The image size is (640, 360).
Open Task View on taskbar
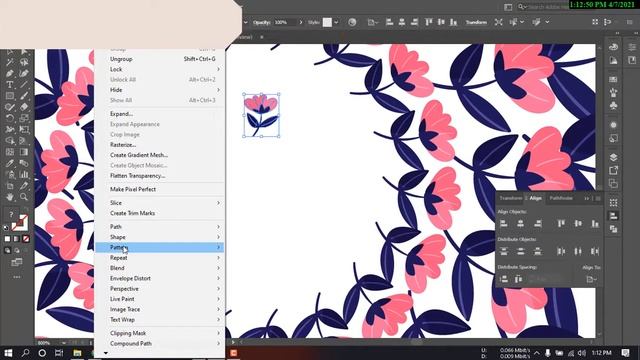tap(59, 353)
